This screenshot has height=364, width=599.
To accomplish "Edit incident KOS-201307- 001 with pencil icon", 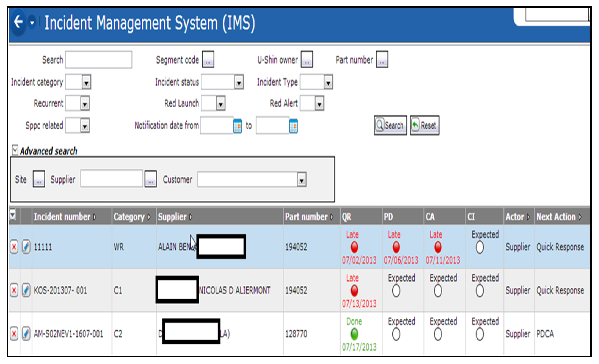I will tap(26, 290).
